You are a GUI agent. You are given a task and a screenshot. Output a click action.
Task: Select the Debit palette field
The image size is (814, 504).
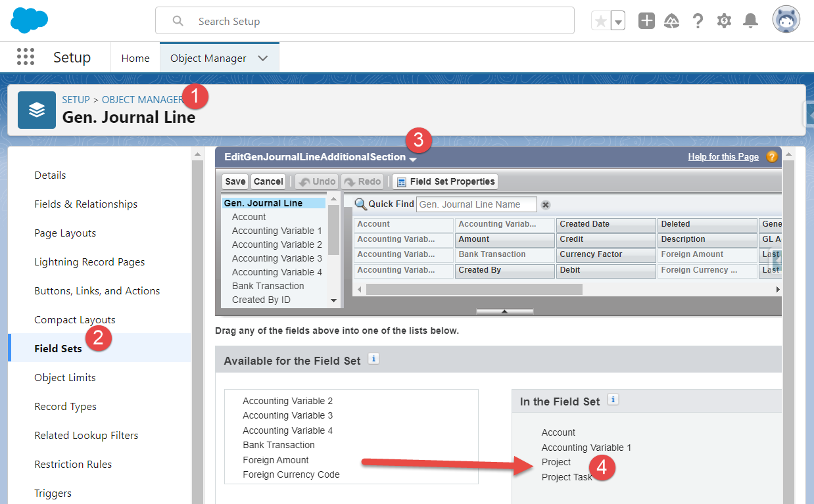point(606,270)
